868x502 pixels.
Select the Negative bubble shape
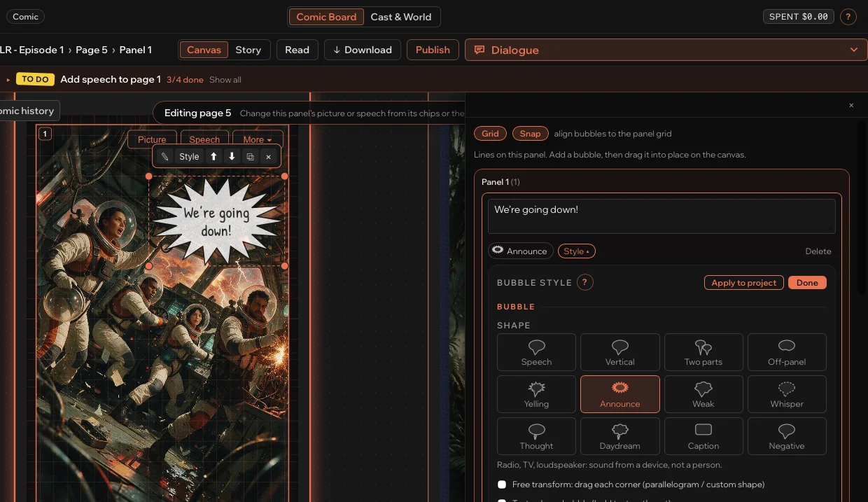pos(787,436)
